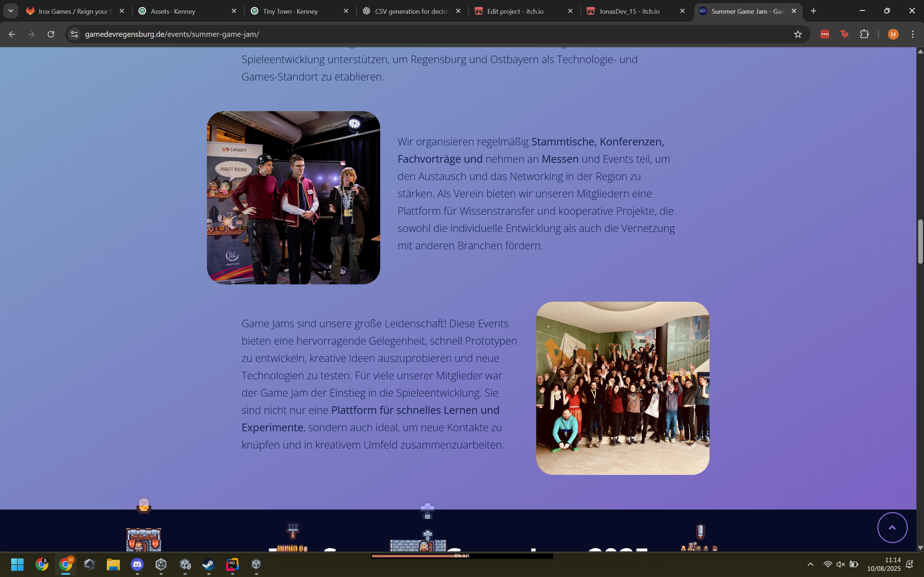
Task: Close the Assets Kenney tab
Action: coord(234,11)
